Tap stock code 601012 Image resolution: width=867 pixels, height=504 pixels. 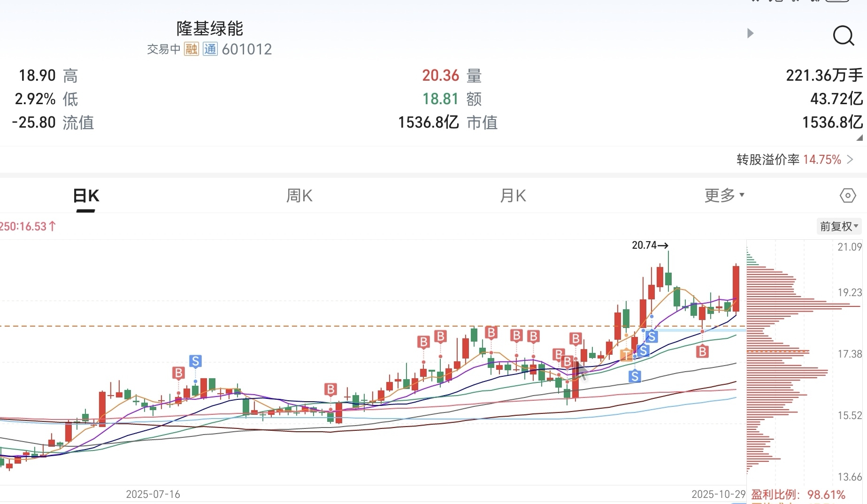click(247, 49)
